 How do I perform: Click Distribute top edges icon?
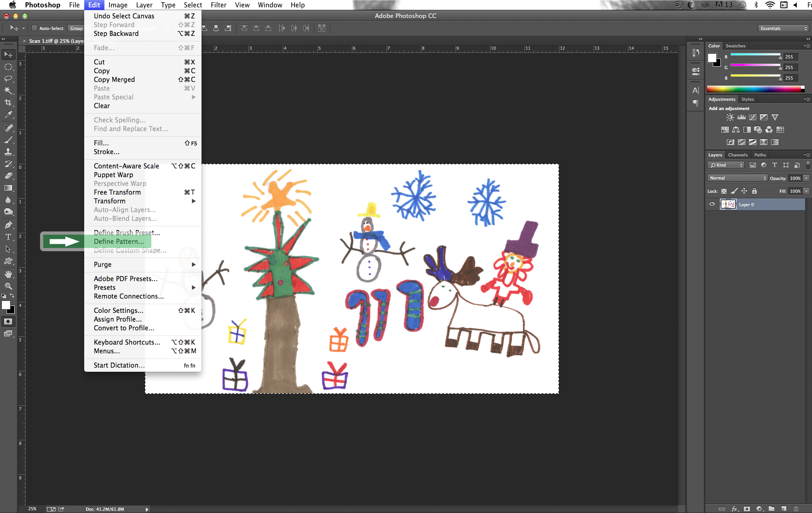tap(244, 29)
